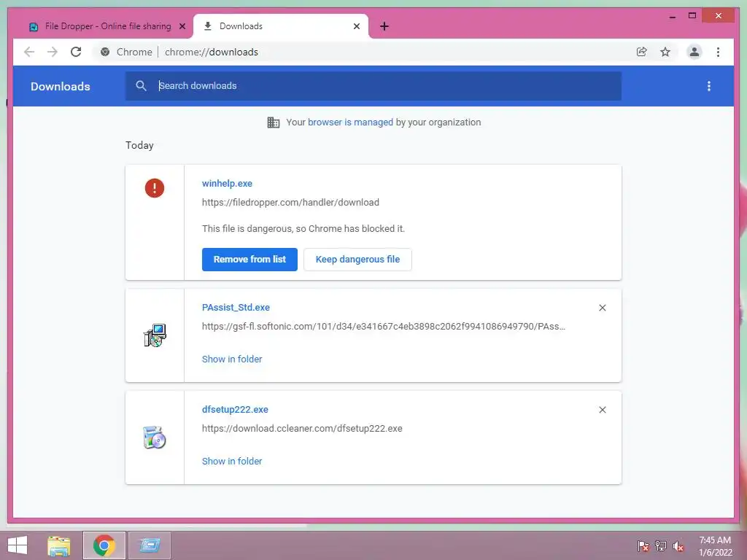
Task: Share this page icon in address bar
Action: tap(642, 52)
